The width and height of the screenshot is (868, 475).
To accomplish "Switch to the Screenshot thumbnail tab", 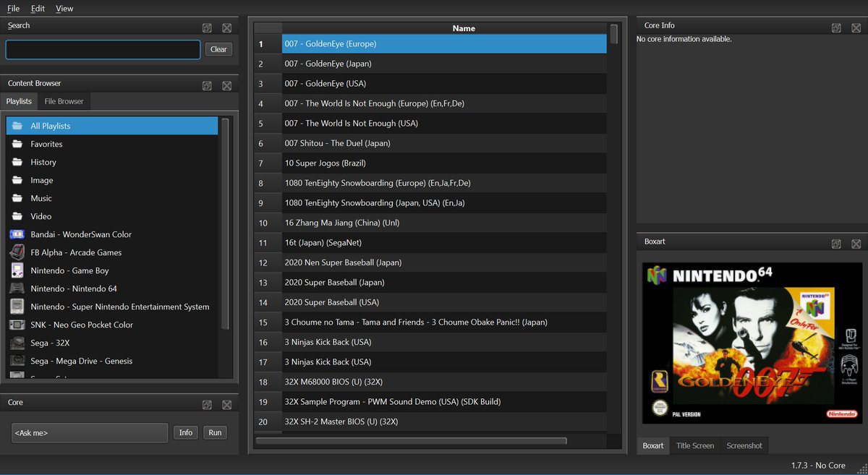I will click(x=744, y=445).
